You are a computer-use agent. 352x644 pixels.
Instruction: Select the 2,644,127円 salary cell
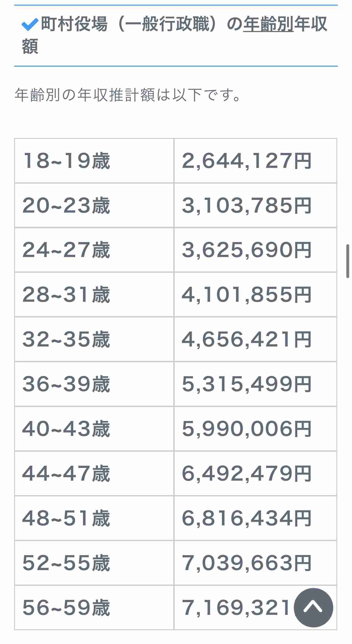click(255, 161)
